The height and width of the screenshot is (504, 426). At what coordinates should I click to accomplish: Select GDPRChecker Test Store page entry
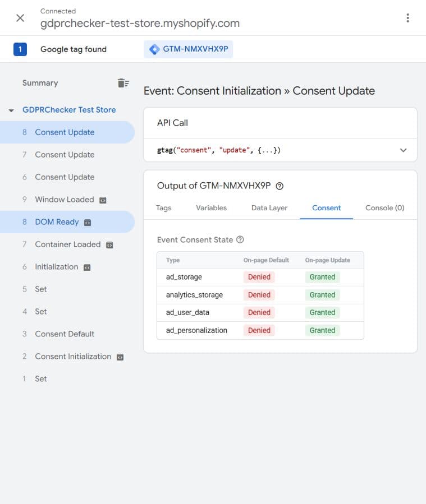69,110
